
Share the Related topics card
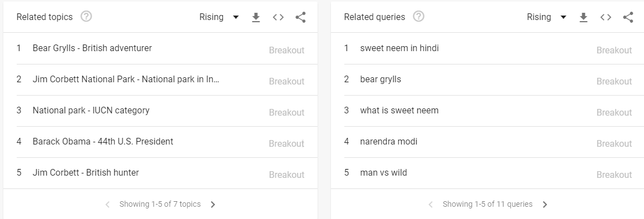[301, 17]
